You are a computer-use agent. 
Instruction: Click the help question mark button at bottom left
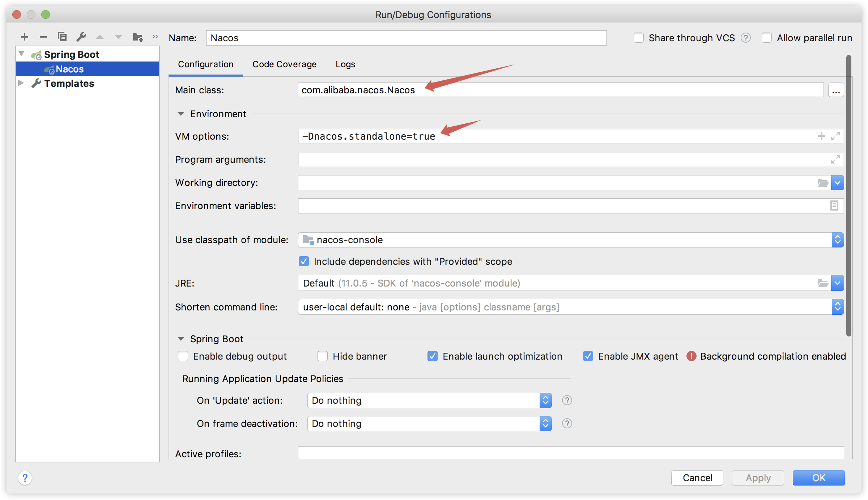coord(25,478)
